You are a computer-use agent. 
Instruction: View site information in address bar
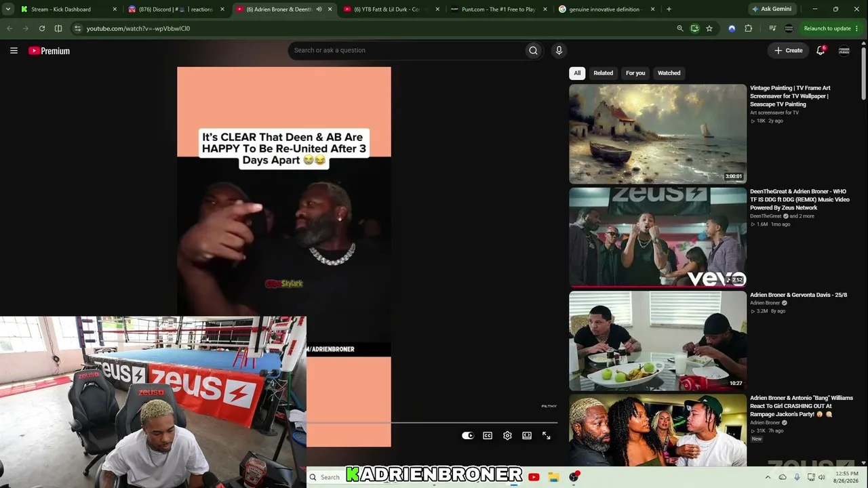[x=78, y=28]
